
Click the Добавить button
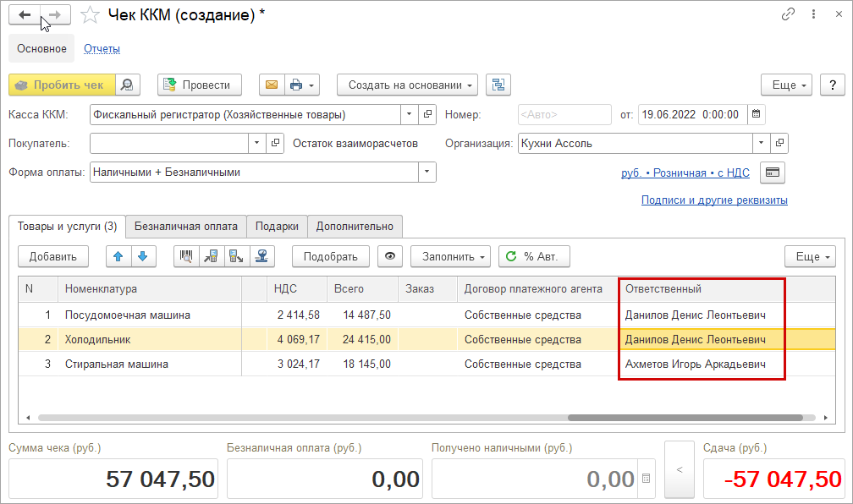point(52,256)
